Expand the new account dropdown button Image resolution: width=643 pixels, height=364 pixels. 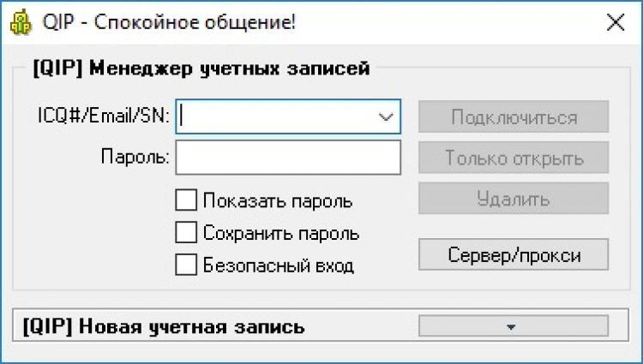(x=513, y=326)
